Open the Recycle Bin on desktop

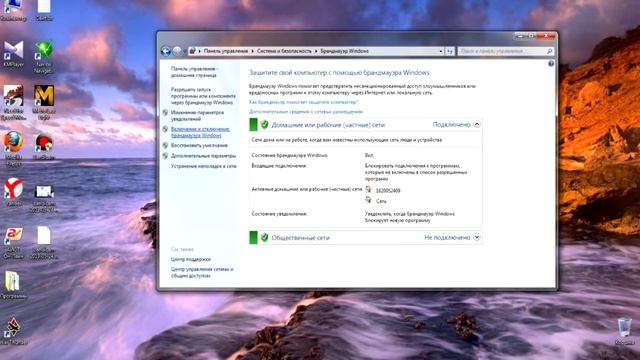624,332
